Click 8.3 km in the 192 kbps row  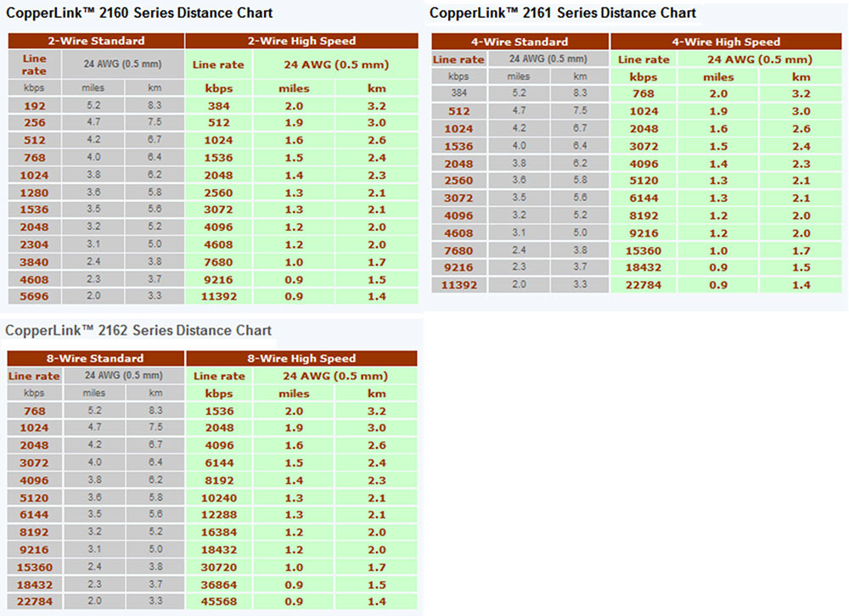pyautogui.click(x=155, y=105)
